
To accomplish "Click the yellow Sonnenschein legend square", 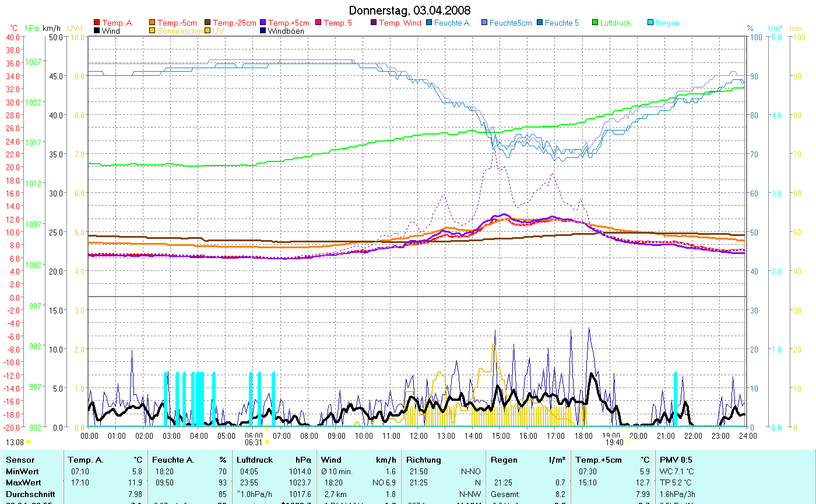I will click(x=153, y=31).
